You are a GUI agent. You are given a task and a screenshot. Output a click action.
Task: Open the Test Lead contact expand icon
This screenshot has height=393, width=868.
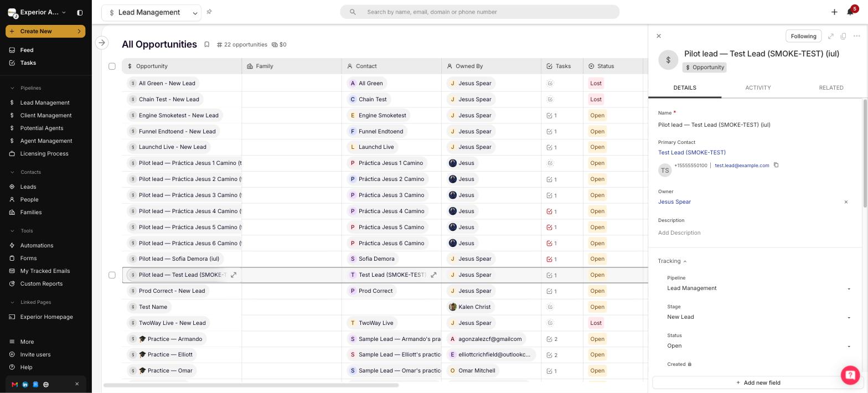(433, 275)
